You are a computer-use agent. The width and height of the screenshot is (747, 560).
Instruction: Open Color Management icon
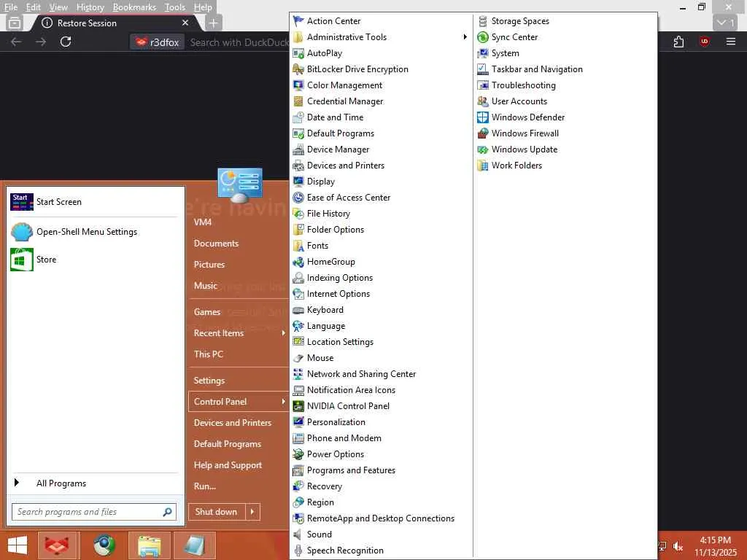[x=298, y=85]
